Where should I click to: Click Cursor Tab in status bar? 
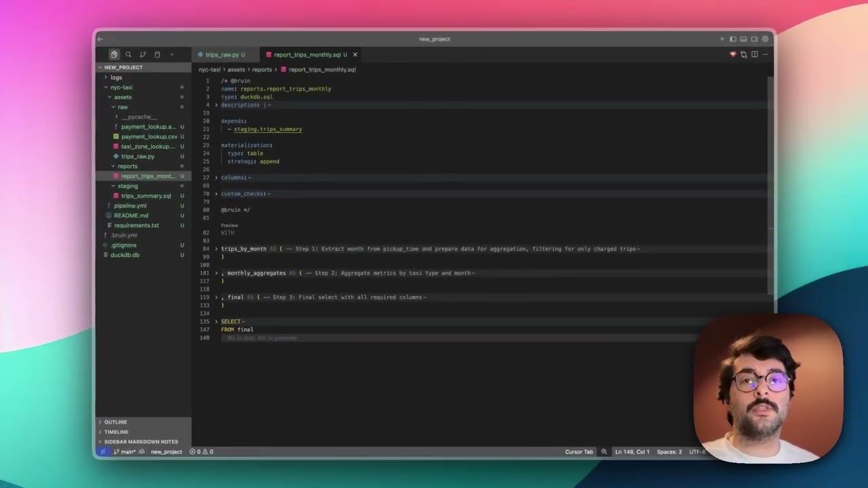coord(578,451)
